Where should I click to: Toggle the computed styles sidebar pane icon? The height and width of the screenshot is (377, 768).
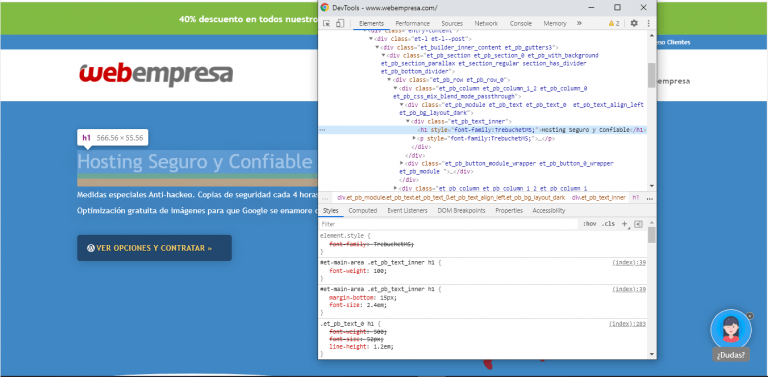tap(638, 224)
